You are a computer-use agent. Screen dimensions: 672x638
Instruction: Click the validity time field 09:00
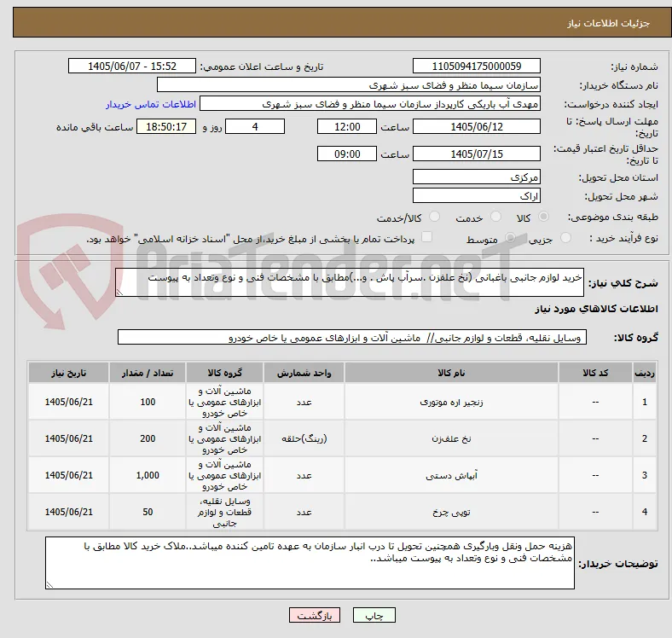347,154
